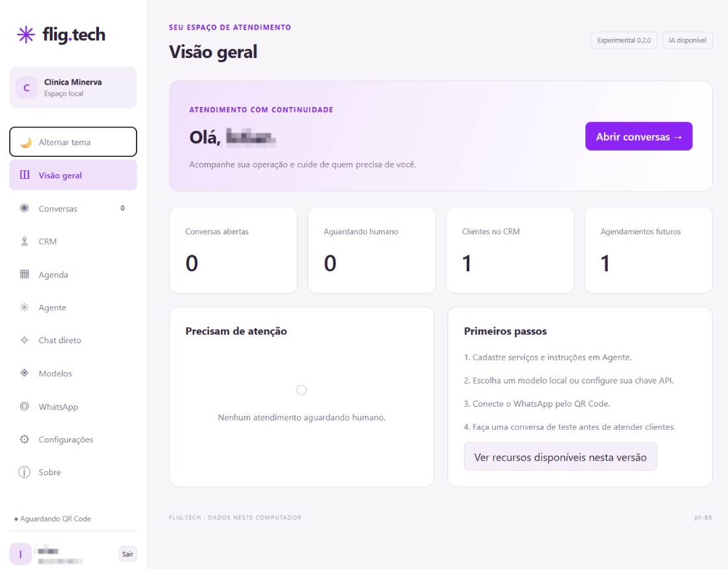Navigate to the Agente page

tap(73, 308)
